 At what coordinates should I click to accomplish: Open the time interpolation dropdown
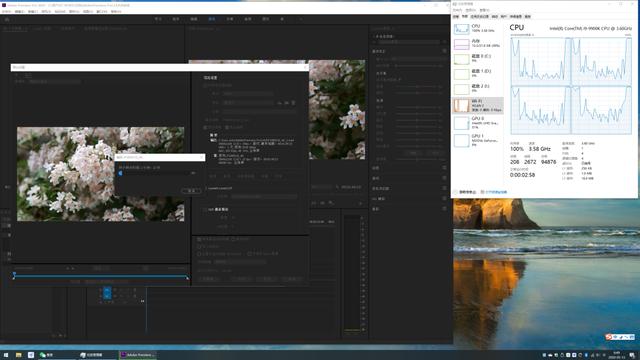tap(240, 262)
